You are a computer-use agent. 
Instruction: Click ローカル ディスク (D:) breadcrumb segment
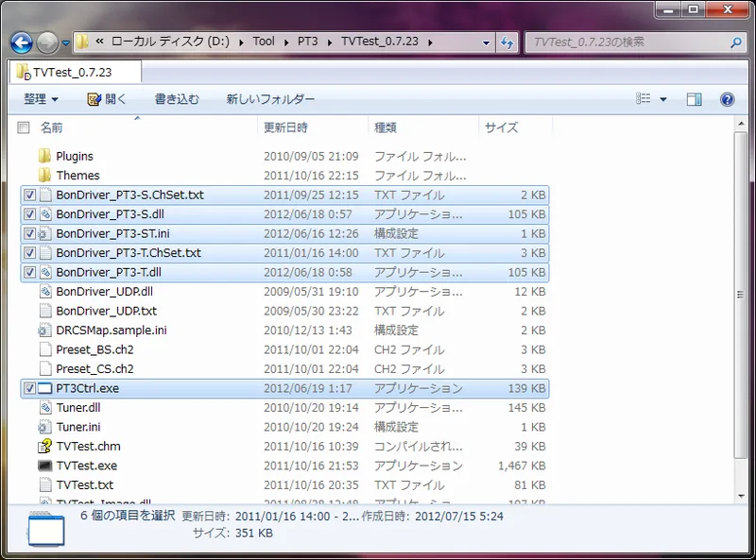pos(171,42)
